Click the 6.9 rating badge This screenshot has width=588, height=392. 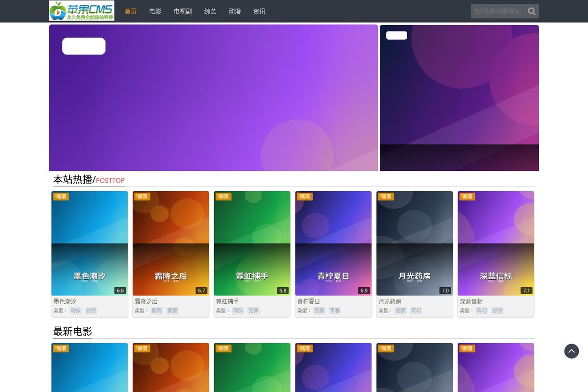tap(364, 291)
